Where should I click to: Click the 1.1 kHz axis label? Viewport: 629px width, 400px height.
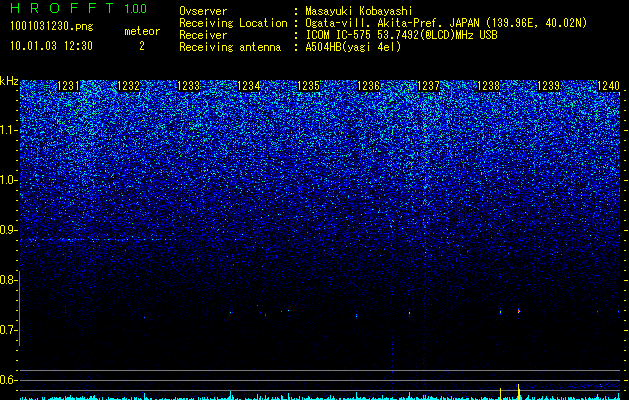point(8,130)
